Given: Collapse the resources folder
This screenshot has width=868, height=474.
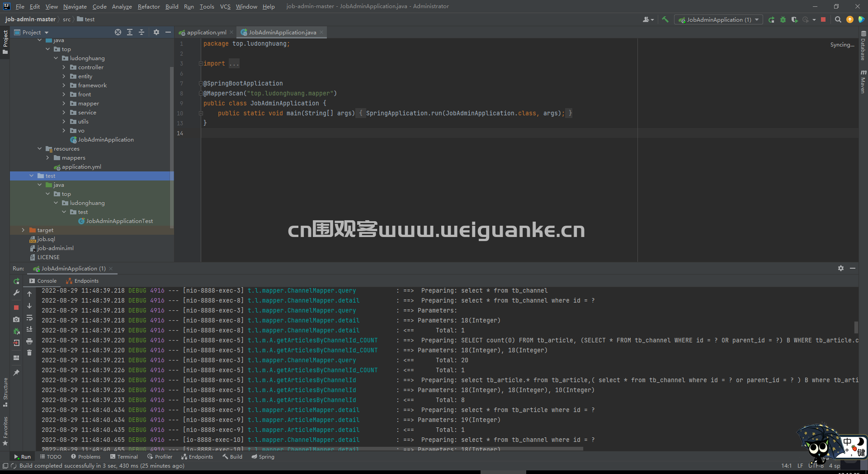Looking at the screenshot, I should [x=39, y=149].
